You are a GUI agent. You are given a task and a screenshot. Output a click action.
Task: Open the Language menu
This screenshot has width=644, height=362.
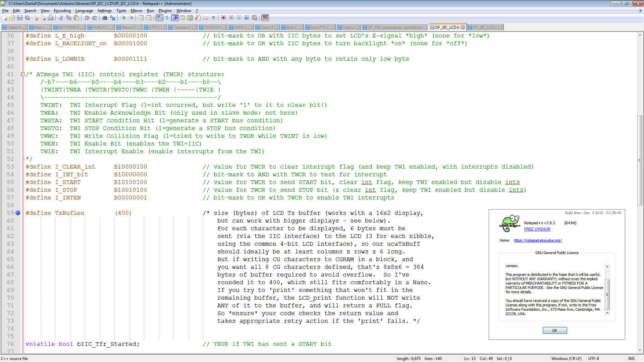tap(84, 11)
